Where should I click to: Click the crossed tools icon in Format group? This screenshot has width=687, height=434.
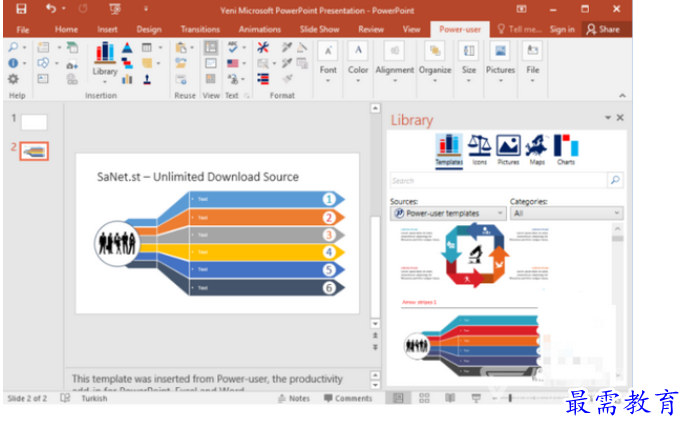click(x=263, y=47)
